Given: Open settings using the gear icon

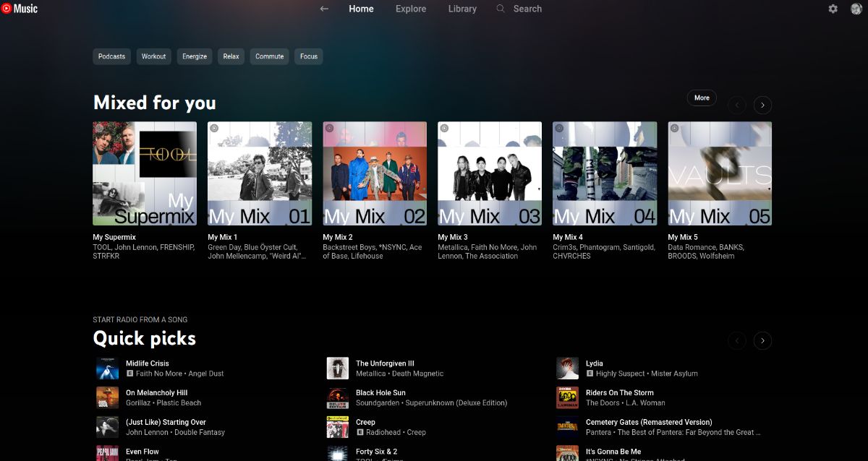Looking at the screenshot, I should coord(833,9).
